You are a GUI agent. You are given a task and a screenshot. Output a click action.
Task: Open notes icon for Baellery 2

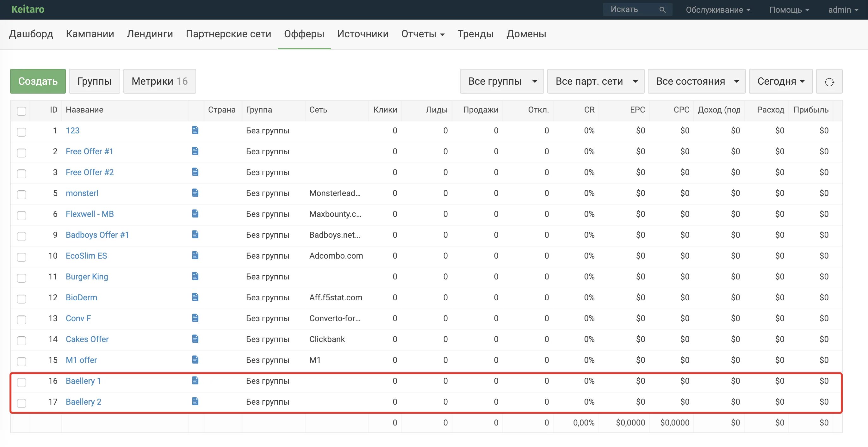(x=195, y=402)
